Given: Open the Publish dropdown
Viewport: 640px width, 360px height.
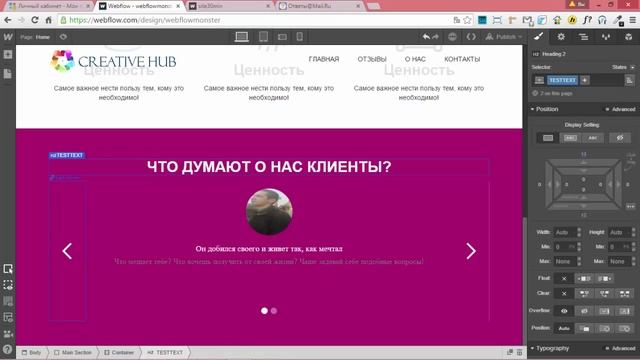Looking at the screenshot, I should (x=504, y=37).
